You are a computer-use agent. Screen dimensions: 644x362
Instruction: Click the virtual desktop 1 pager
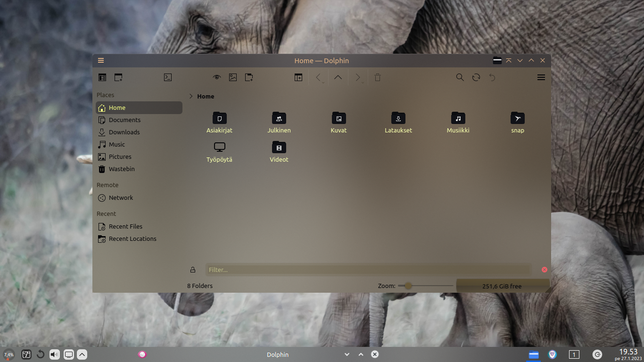574,354
